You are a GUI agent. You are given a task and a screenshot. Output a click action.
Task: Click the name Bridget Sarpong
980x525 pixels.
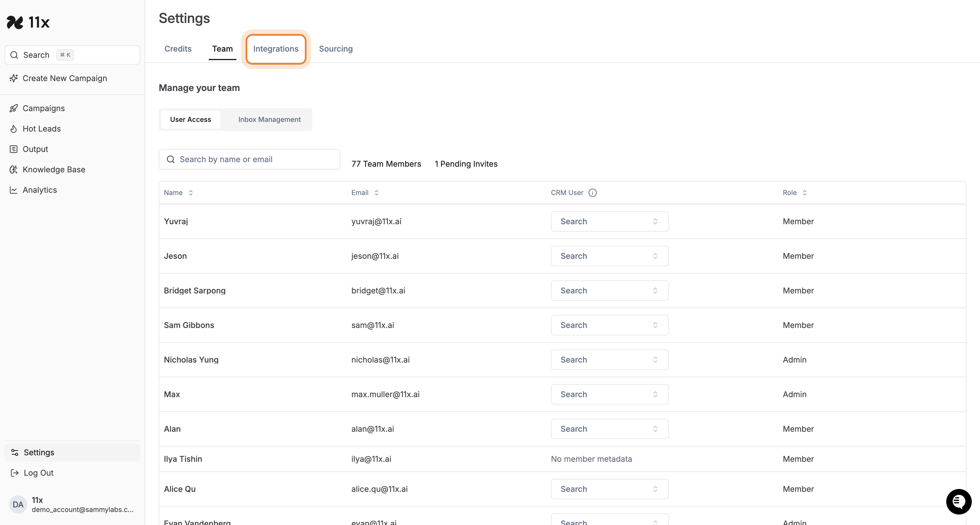[x=195, y=291]
